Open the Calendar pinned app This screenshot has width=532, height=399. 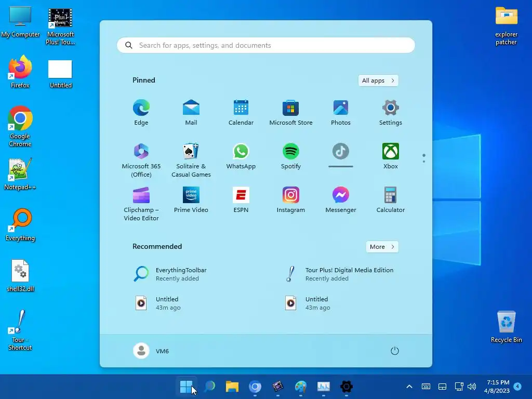pos(241,113)
